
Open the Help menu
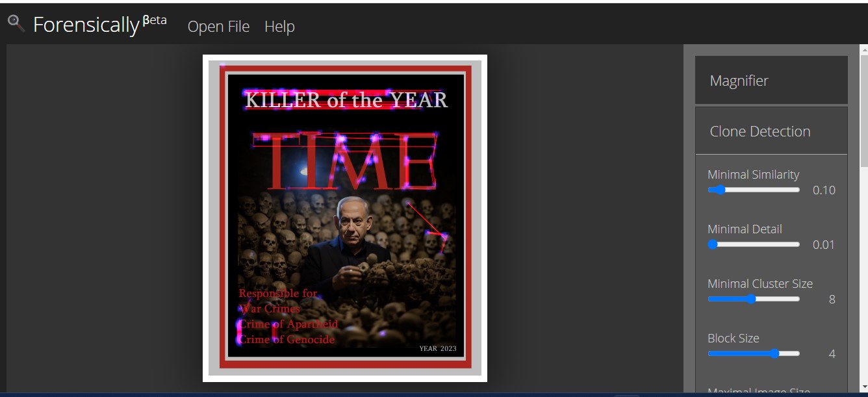click(279, 27)
